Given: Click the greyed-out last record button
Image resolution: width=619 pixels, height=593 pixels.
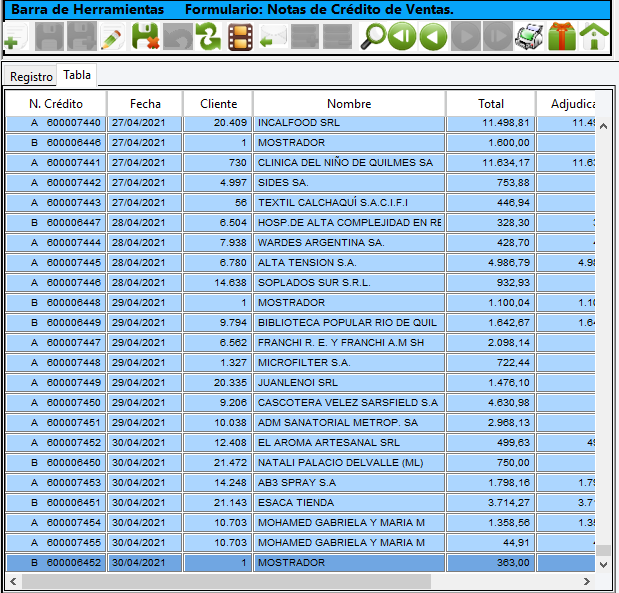Looking at the screenshot, I should coord(498,37).
